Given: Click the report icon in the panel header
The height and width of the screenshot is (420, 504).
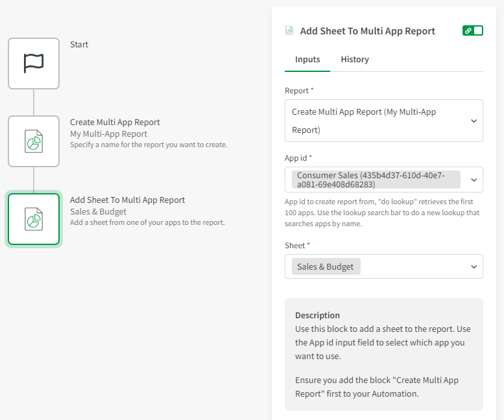Looking at the screenshot, I should click(289, 31).
